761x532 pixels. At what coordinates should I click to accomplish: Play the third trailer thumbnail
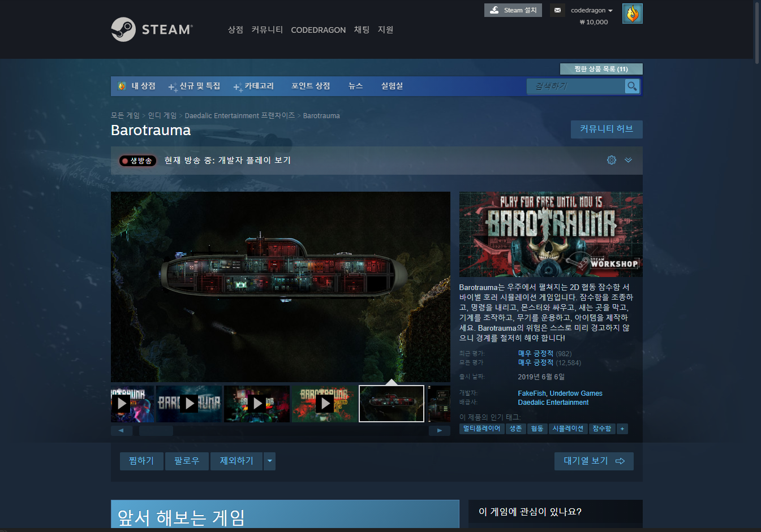[x=257, y=404]
